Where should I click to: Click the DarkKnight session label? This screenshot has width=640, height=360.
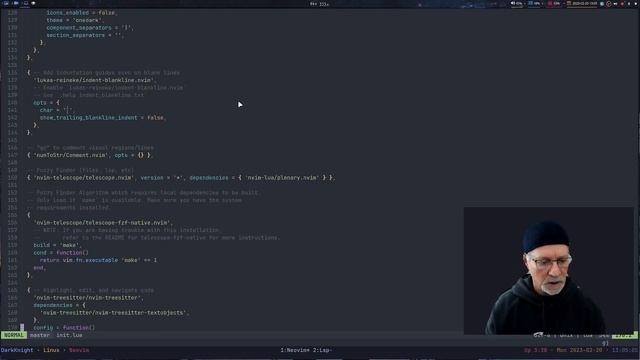coord(17,350)
